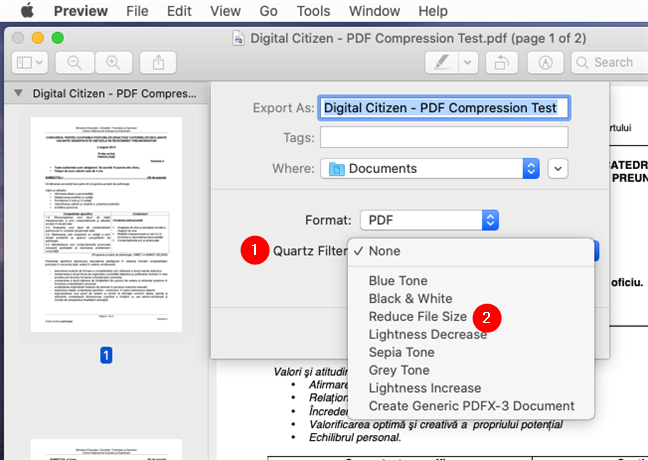Click the Tags input field
The height and width of the screenshot is (460, 648).
443,137
